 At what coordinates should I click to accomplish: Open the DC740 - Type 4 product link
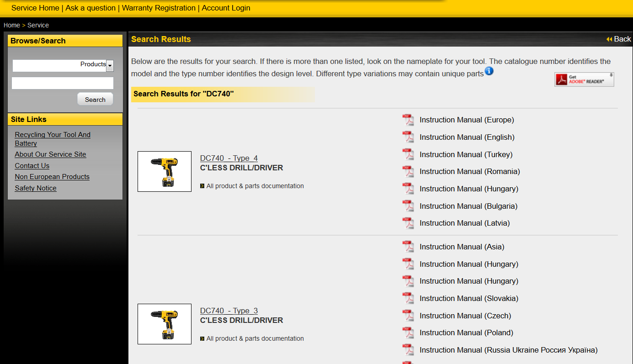click(x=229, y=158)
